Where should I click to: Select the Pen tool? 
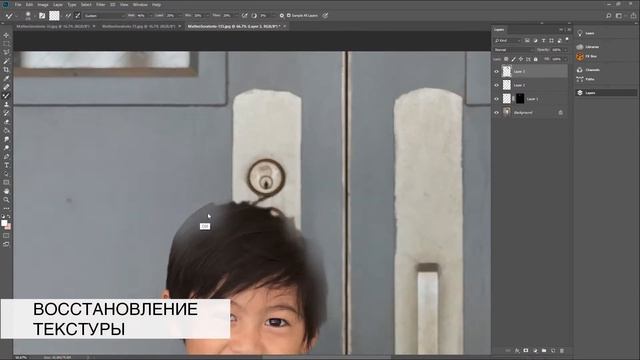point(6,156)
